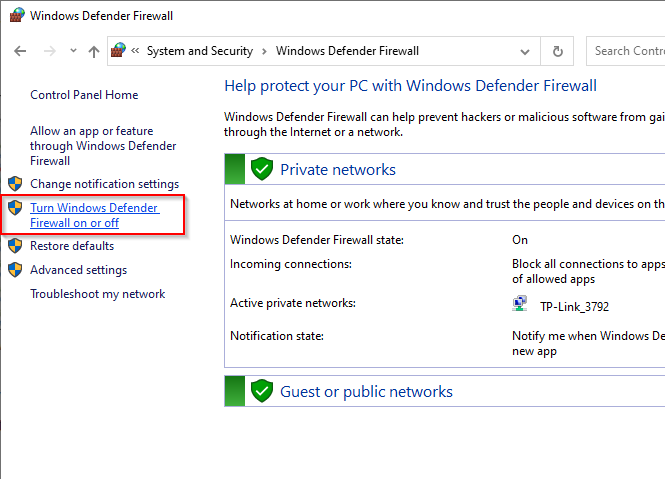This screenshot has width=665, height=479.
Task: Open the address bar history dropdown
Action: pos(525,51)
